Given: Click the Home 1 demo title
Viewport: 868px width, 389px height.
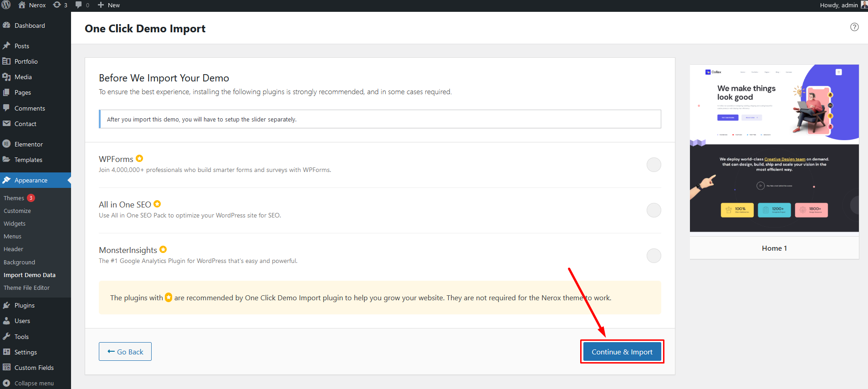Looking at the screenshot, I should [774, 248].
